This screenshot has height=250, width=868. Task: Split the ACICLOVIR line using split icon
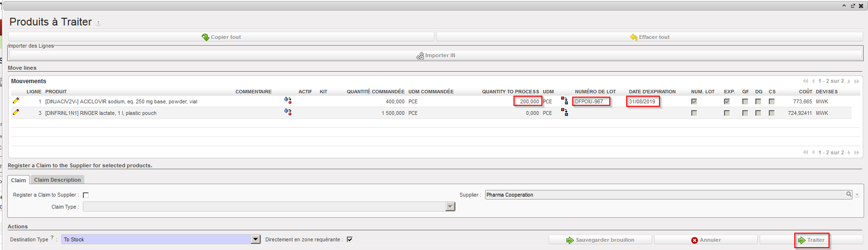click(565, 100)
